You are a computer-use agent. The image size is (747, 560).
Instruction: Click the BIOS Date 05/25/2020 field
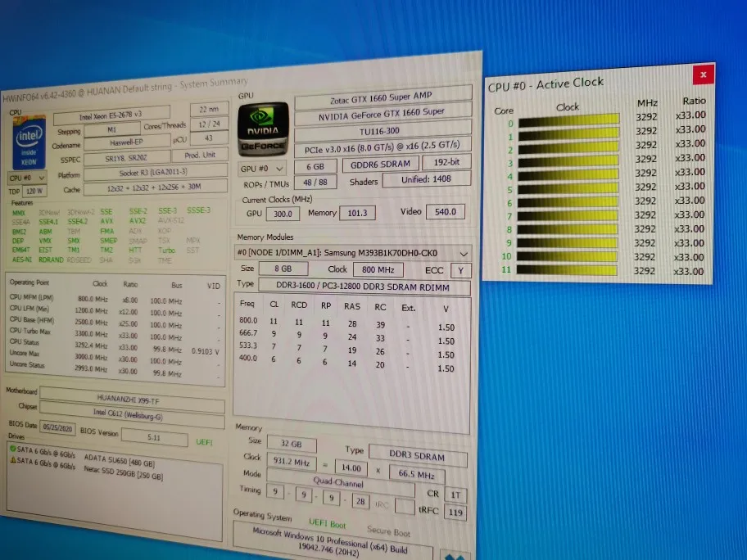(x=57, y=427)
